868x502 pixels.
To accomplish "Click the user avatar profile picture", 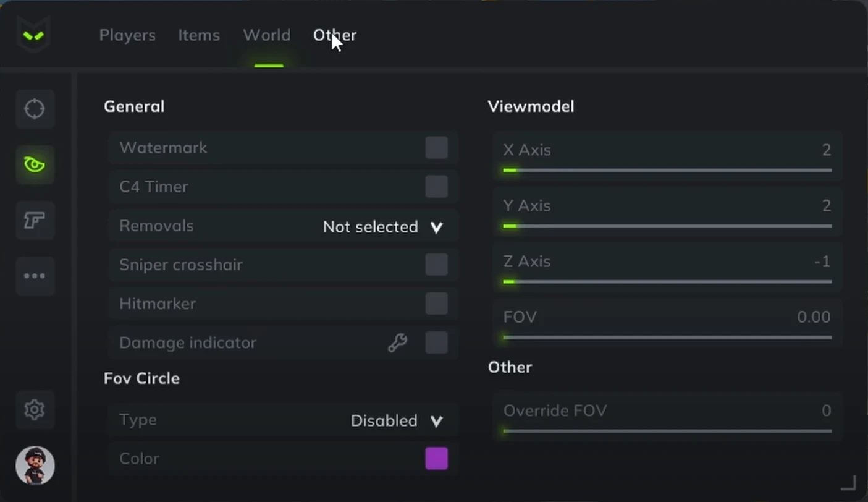I will tap(35, 466).
